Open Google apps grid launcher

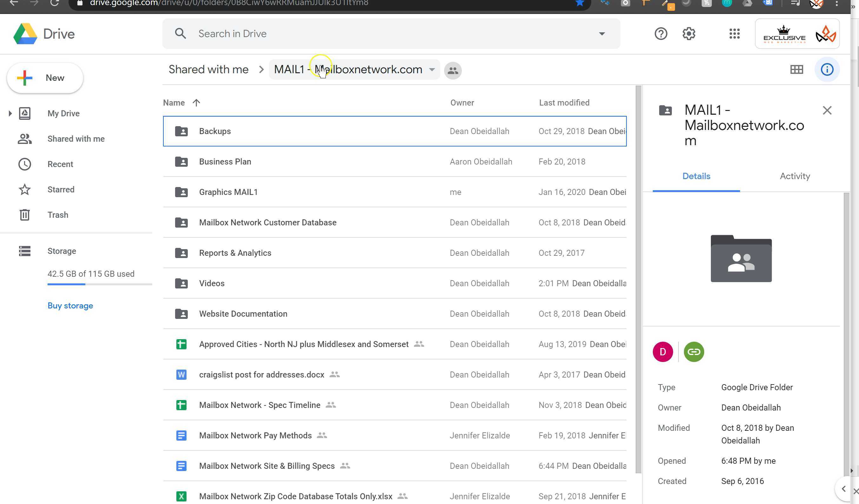[x=734, y=34]
